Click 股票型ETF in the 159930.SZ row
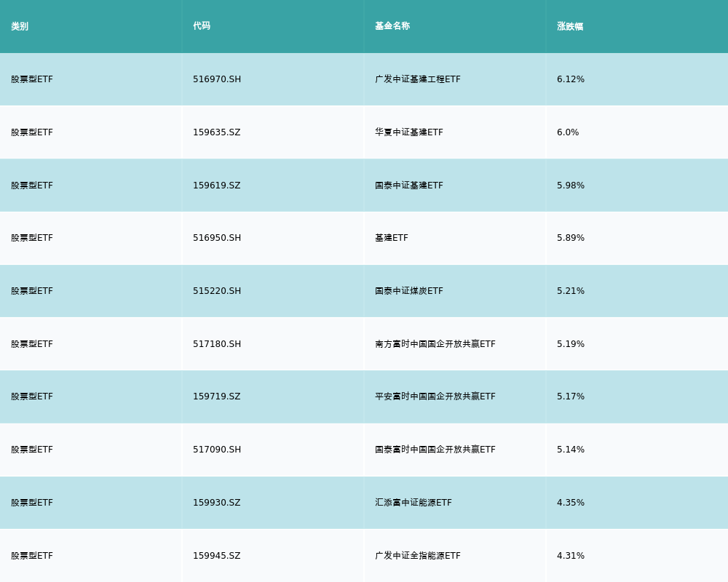Image resolution: width=728 pixels, height=582 pixels. coord(32,503)
